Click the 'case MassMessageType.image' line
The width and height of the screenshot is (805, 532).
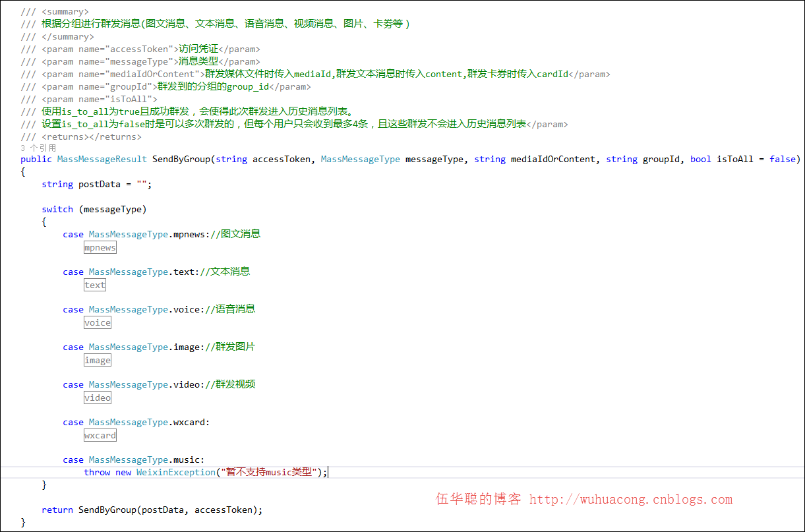click(159, 347)
